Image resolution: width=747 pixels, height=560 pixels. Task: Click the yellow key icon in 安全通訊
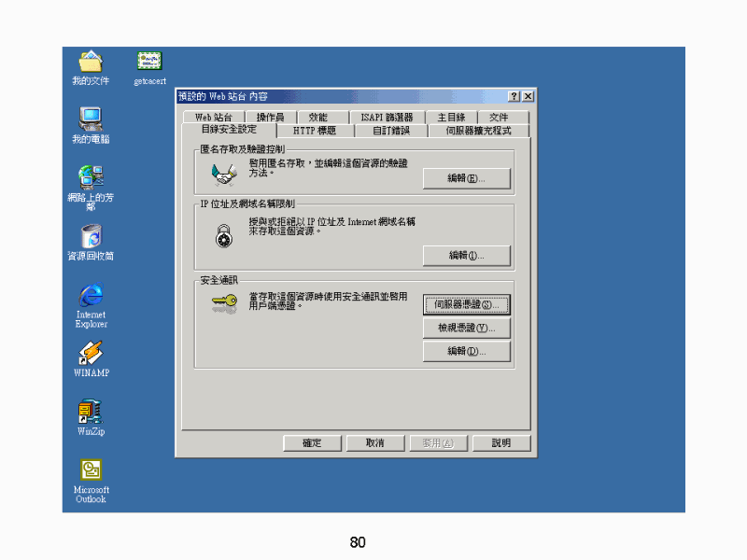click(x=223, y=301)
